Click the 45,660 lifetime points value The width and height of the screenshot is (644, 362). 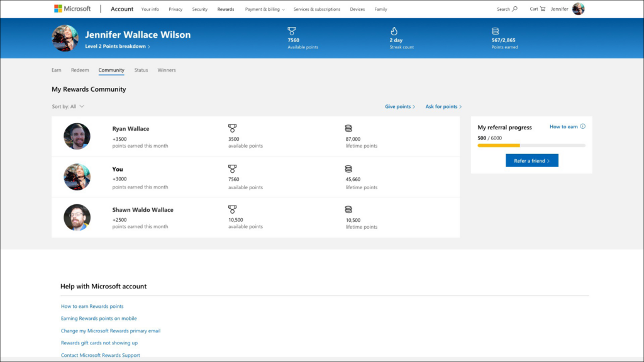point(353,179)
